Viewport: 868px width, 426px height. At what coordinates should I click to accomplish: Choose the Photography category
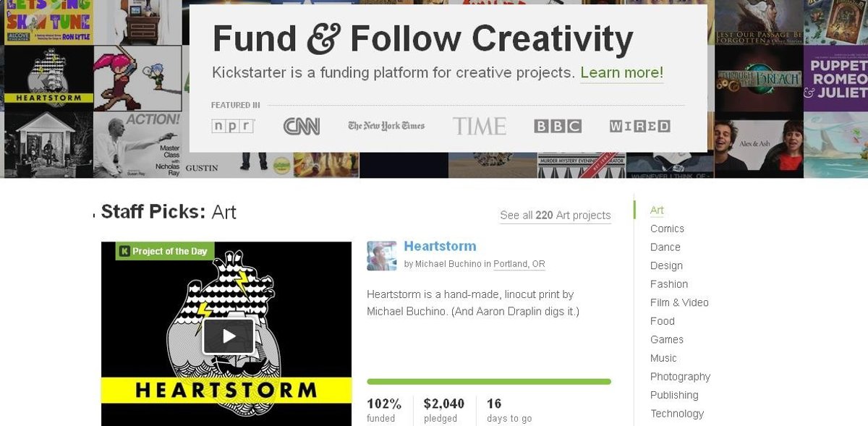680,377
